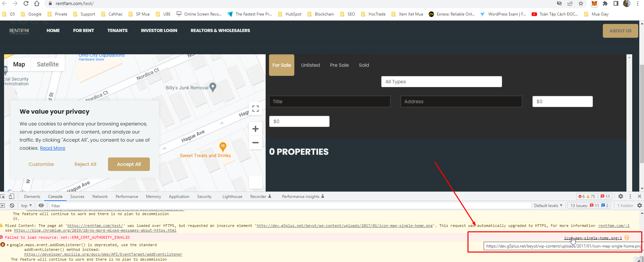Clear the console
Screen dimensions: 644x262
click(x=12, y=205)
